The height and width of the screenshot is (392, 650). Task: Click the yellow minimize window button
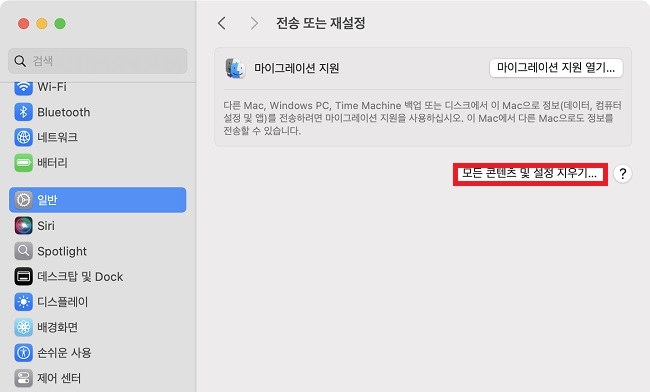click(42, 24)
